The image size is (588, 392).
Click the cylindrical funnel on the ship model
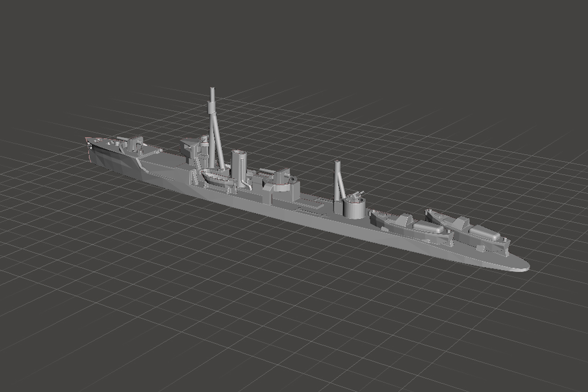pos(239,168)
